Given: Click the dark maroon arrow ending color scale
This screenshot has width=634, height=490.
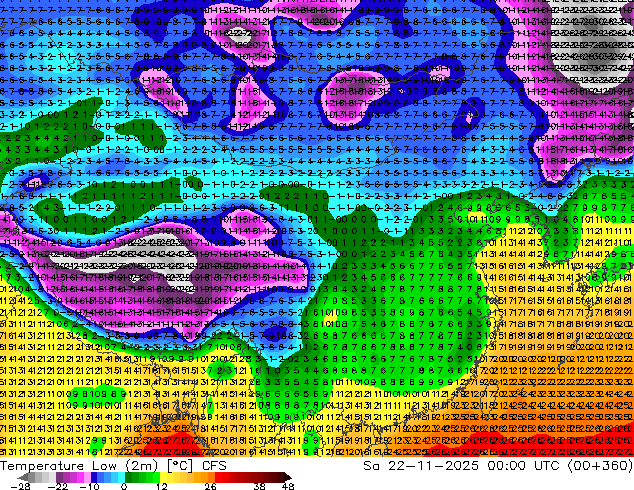Looking at the screenshot, I should [288, 477].
